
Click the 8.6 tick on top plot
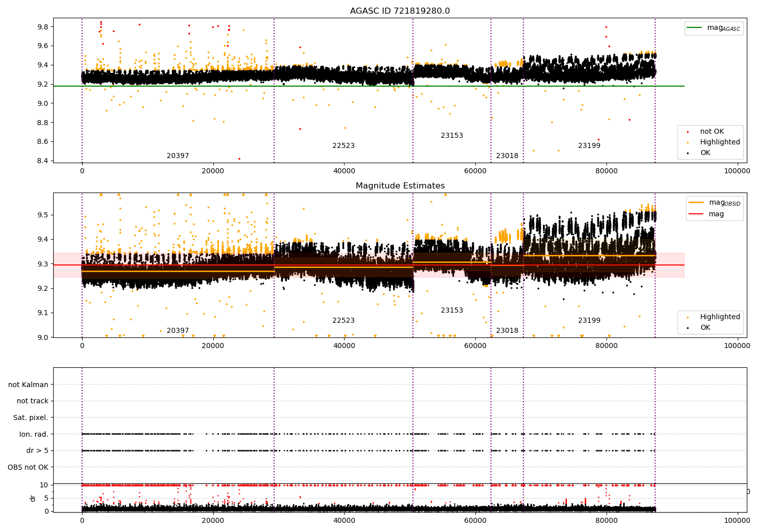click(x=43, y=142)
